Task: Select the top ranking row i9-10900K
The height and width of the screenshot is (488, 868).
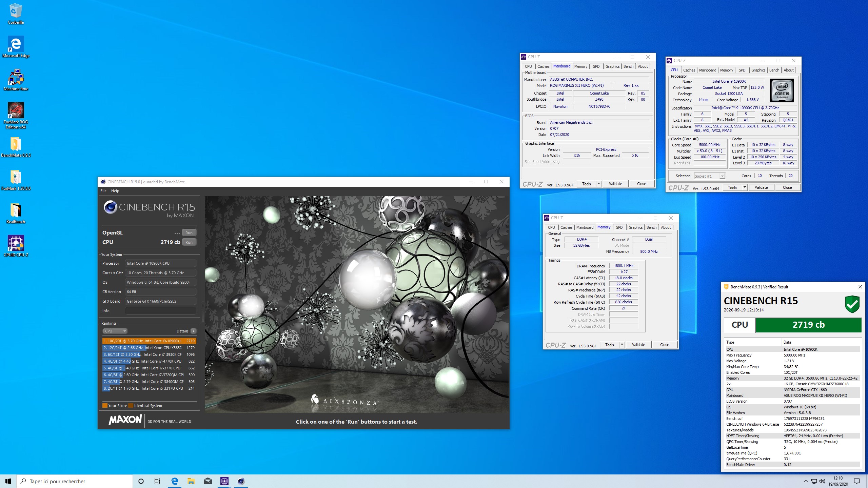Action: pos(149,341)
